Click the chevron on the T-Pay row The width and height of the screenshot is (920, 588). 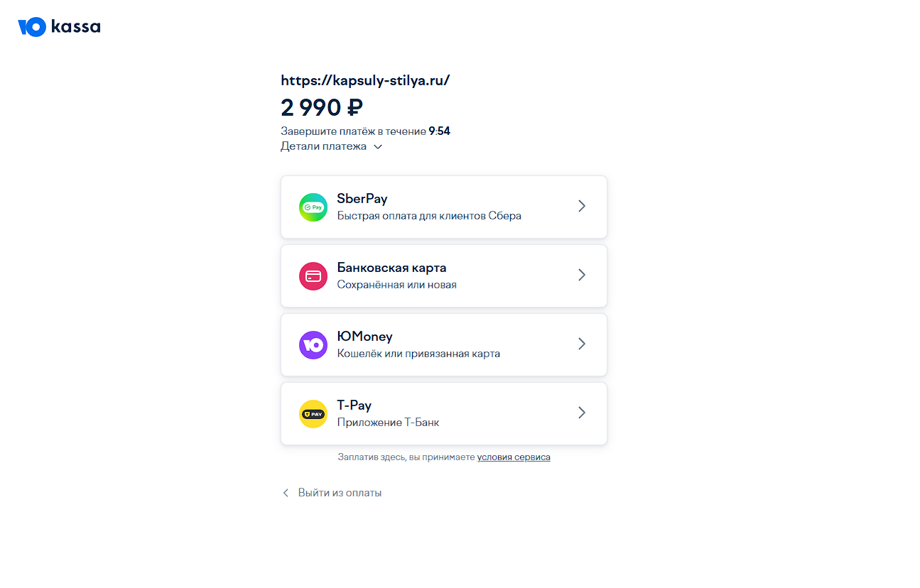[581, 413]
